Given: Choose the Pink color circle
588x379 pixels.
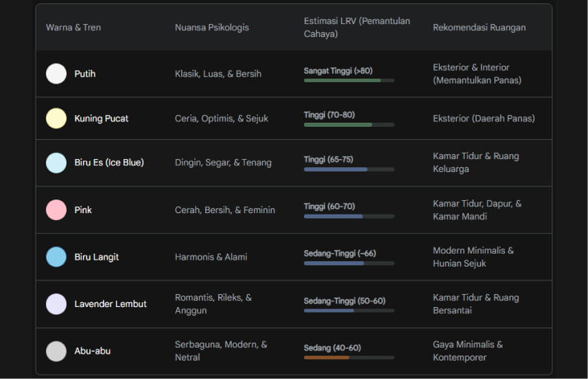Looking at the screenshot, I should (56, 210).
